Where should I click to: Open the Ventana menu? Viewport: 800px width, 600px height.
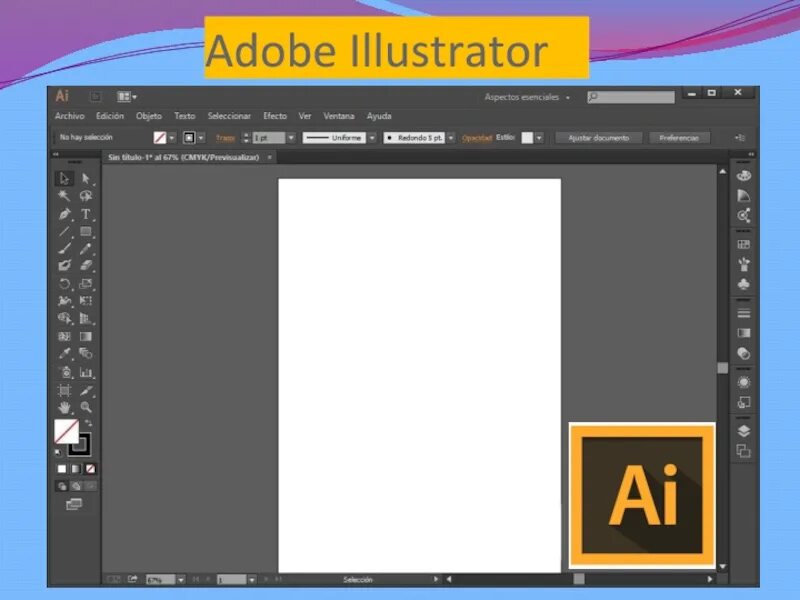[338, 116]
